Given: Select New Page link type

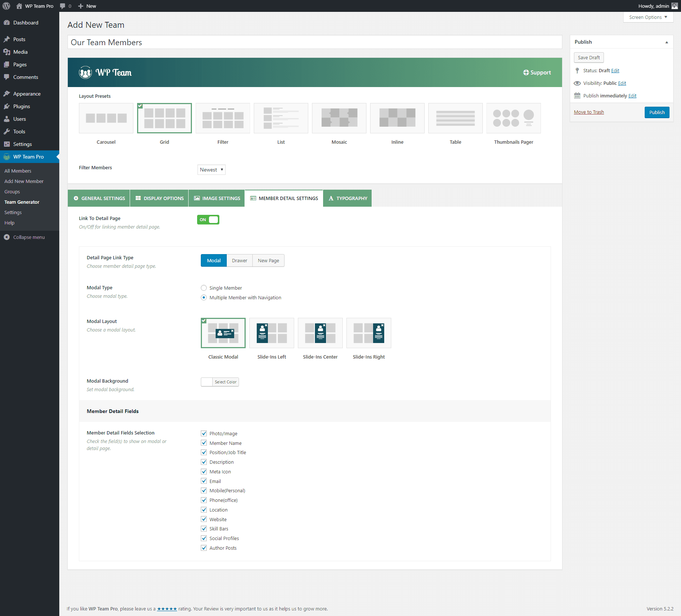Looking at the screenshot, I should [x=268, y=260].
